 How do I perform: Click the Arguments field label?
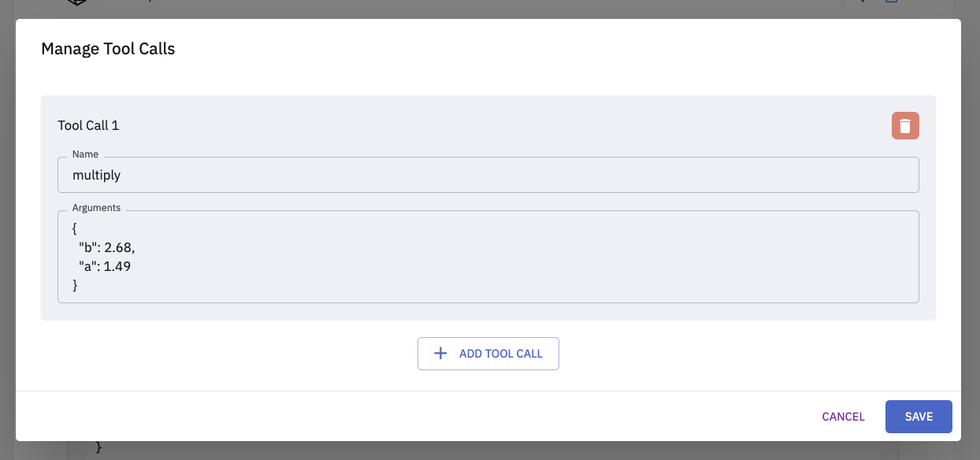pyautogui.click(x=96, y=208)
